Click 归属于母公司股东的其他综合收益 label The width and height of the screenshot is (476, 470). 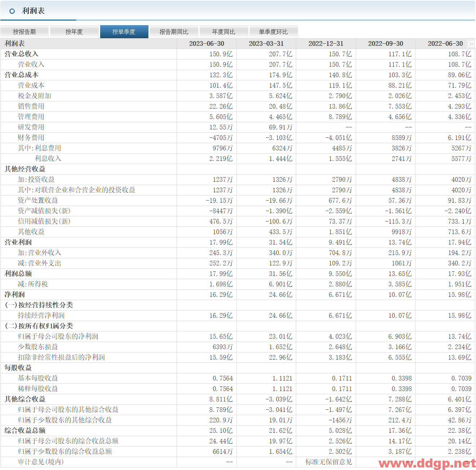click(x=68, y=410)
